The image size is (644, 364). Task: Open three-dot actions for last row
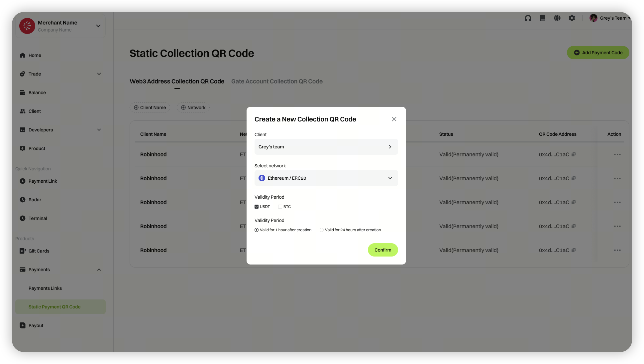[617, 250]
